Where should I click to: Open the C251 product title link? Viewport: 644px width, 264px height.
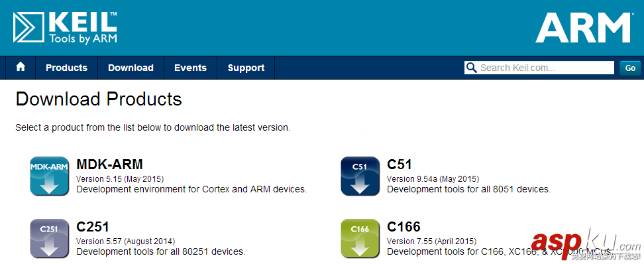[93, 227]
